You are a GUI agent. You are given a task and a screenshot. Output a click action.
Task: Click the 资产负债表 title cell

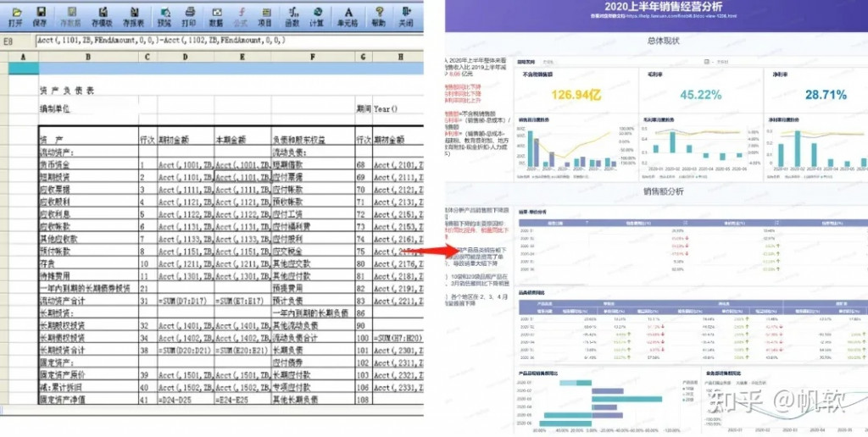pos(66,91)
